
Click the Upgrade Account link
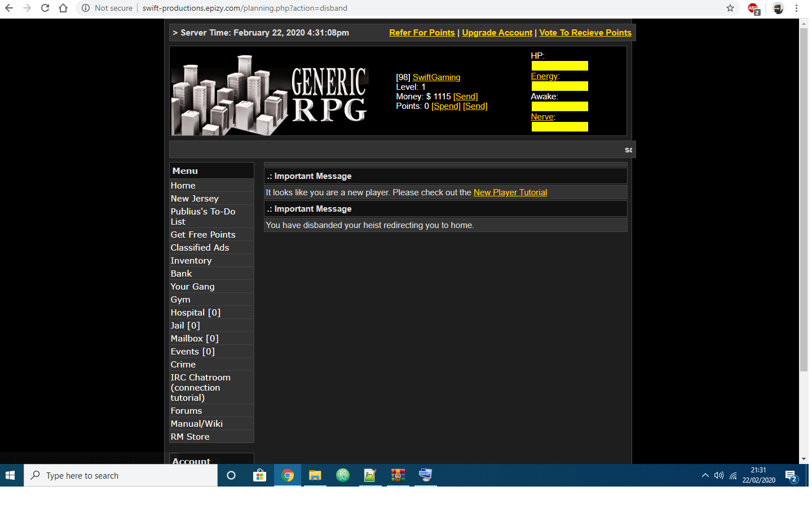pyautogui.click(x=497, y=33)
